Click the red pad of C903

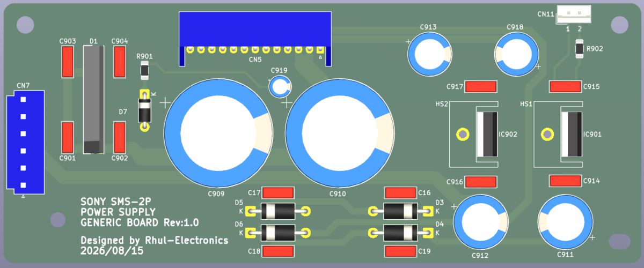[x=68, y=62]
